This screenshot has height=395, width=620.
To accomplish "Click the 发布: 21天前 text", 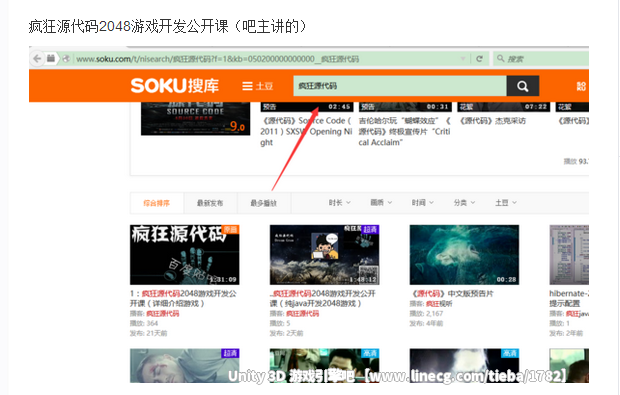I will [x=149, y=333].
